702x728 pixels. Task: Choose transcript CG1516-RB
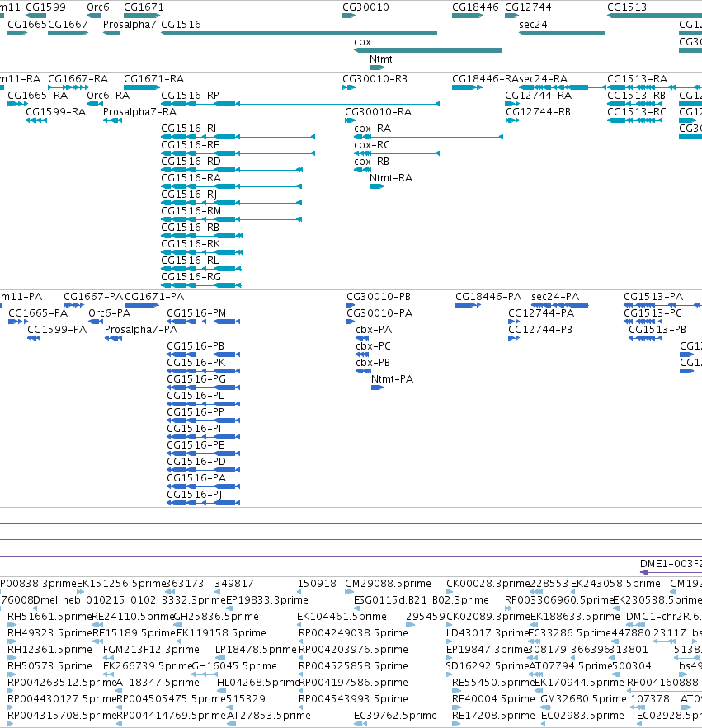tap(201, 236)
